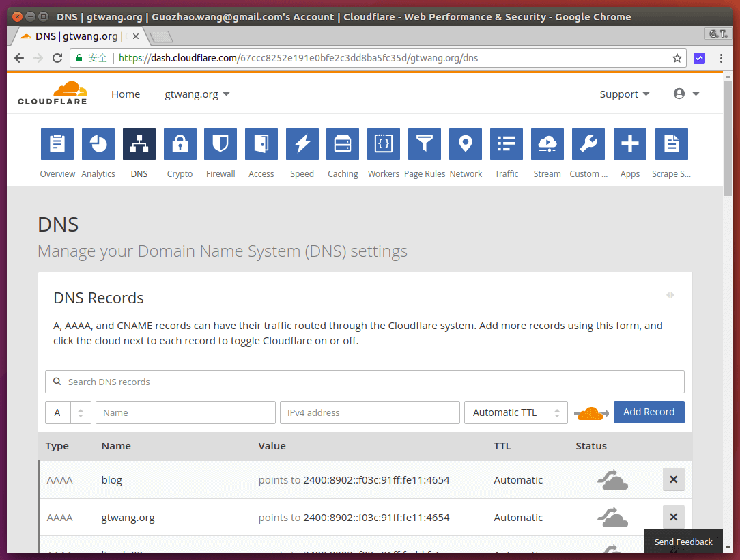Image resolution: width=740 pixels, height=560 pixels.
Task: Open the Workers code braces icon
Action: point(384,144)
